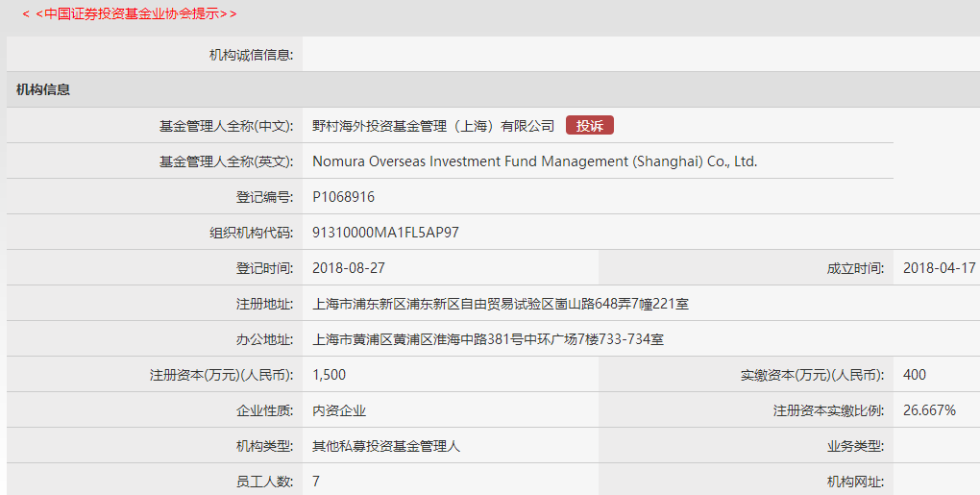The height and width of the screenshot is (495, 980).
Task: Click the 实缴资本(万元)(人民币) label
Action: [x=813, y=375]
